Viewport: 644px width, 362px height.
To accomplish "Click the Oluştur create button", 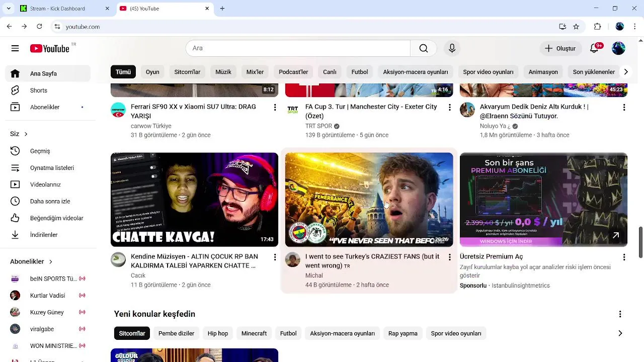I will coord(560,48).
